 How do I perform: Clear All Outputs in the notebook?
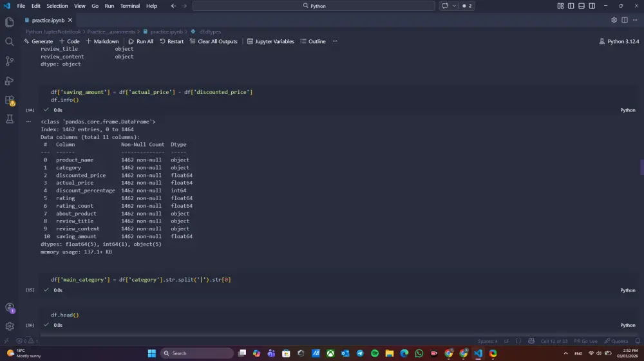tap(214, 41)
